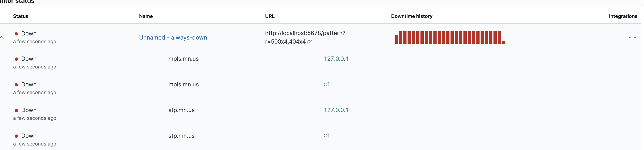This screenshot has height=150, width=644.
Task: Click the Integrations column header
Action: (623, 16)
